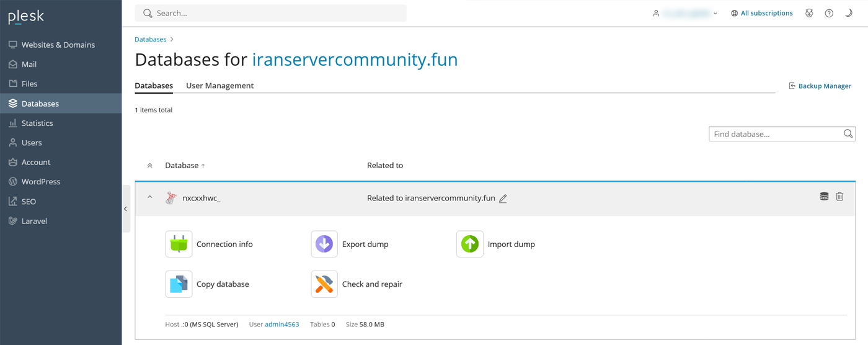The image size is (868, 345).
Task: Open the help question mark icon
Action: pos(829,13)
